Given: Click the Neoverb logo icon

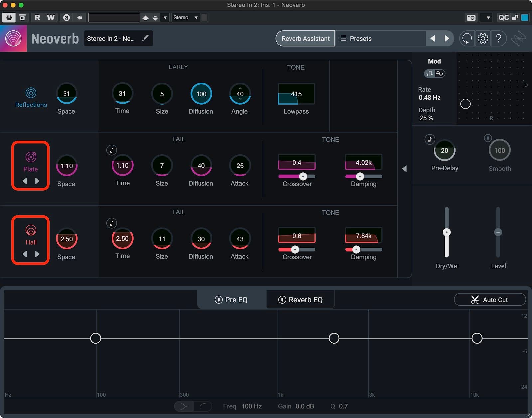Looking at the screenshot, I should pos(13,39).
